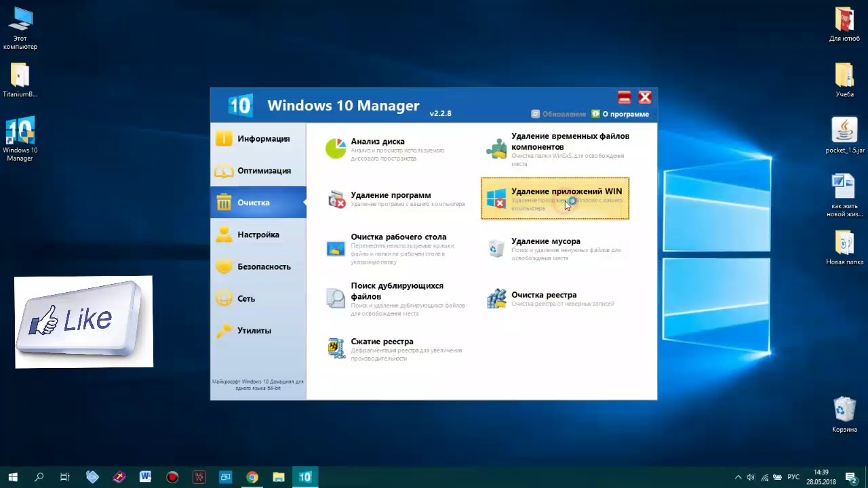The height and width of the screenshot is (488, 868).
Task: Open Task View in taskbar
Action: [x=65, y=477]
